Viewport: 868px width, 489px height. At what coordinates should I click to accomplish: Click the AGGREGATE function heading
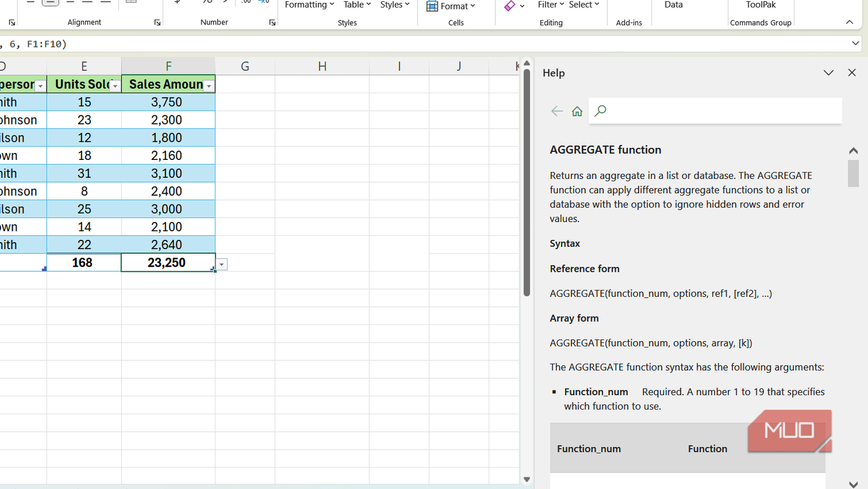605,149
